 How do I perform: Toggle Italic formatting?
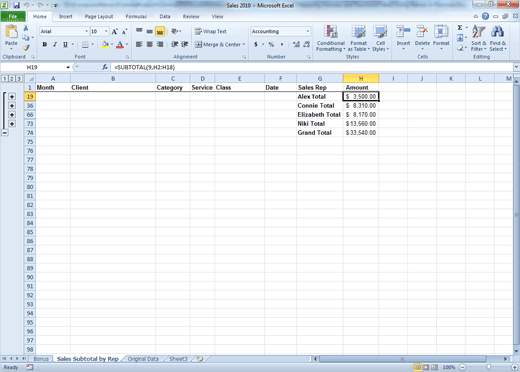click(x=55, y=44)
